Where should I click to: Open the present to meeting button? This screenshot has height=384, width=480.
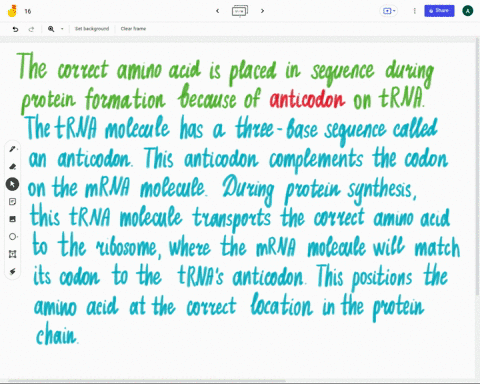click(x=387, y=11)
